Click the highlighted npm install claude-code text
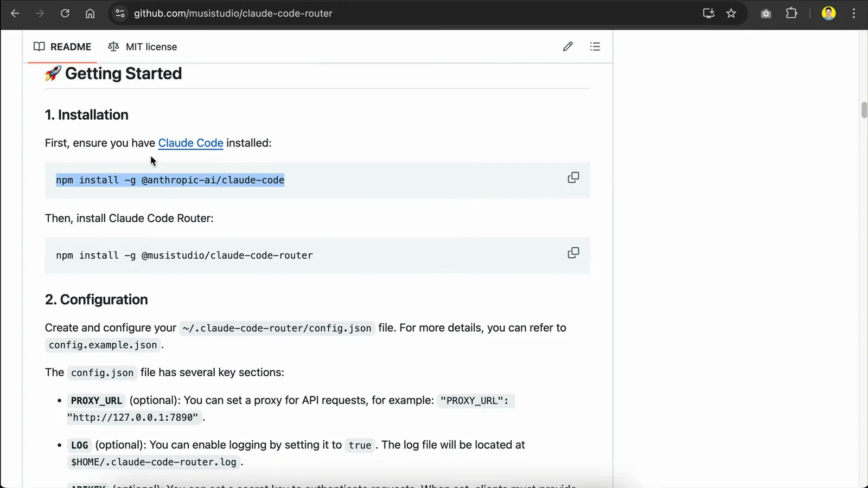 [x=170, y=180]
